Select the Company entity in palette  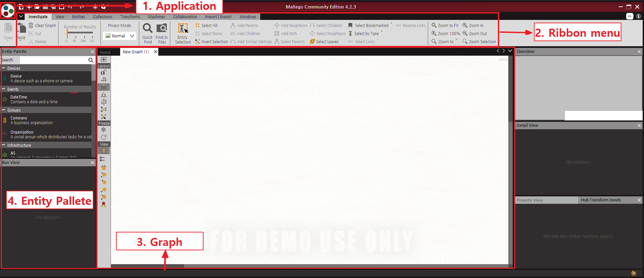pos(47,120)
